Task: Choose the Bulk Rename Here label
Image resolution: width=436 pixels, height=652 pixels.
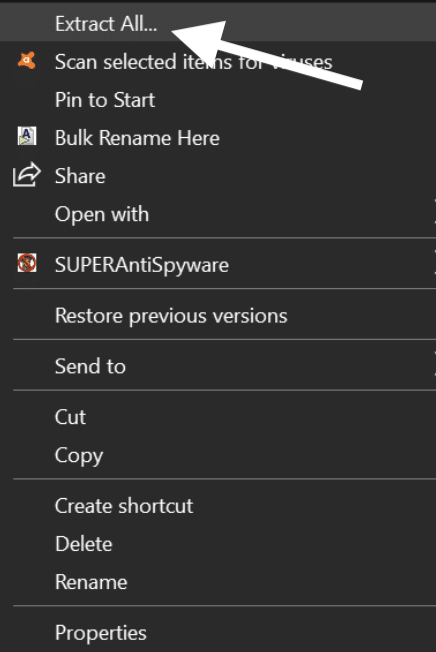Action: 137,138
